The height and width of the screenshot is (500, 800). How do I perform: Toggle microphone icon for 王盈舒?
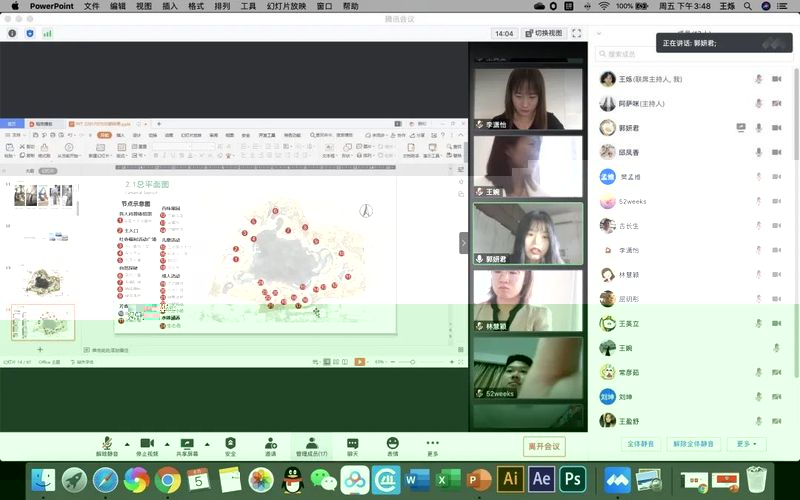pyautogui.click(x=759, y=421)
